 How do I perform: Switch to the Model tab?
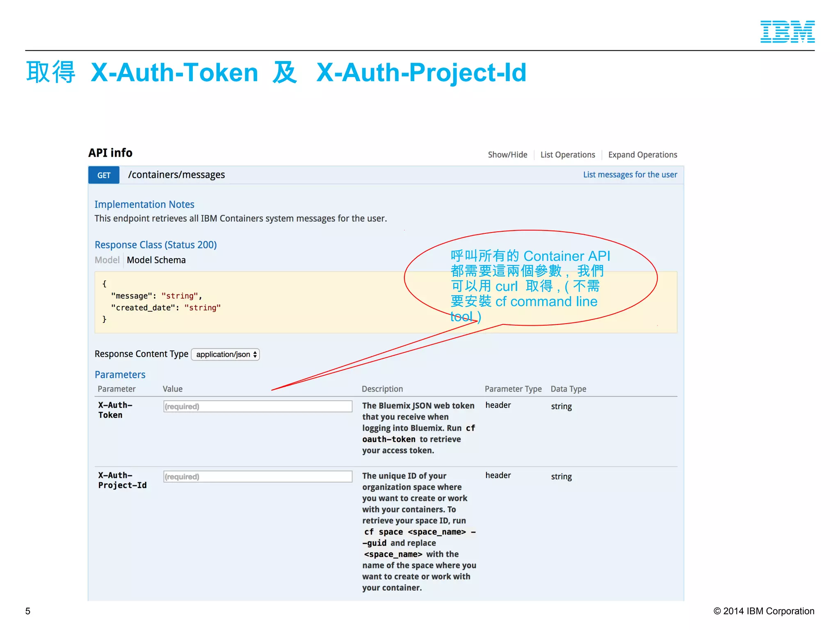107,260
